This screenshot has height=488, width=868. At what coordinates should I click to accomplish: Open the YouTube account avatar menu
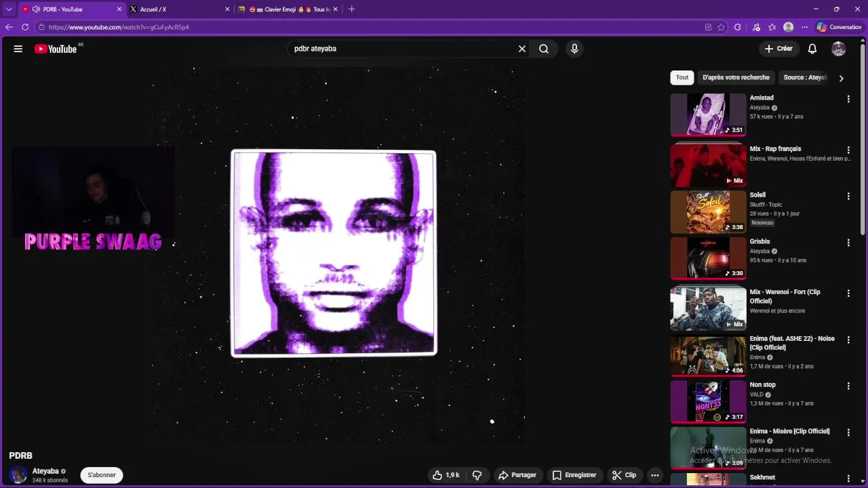point(839,49)
